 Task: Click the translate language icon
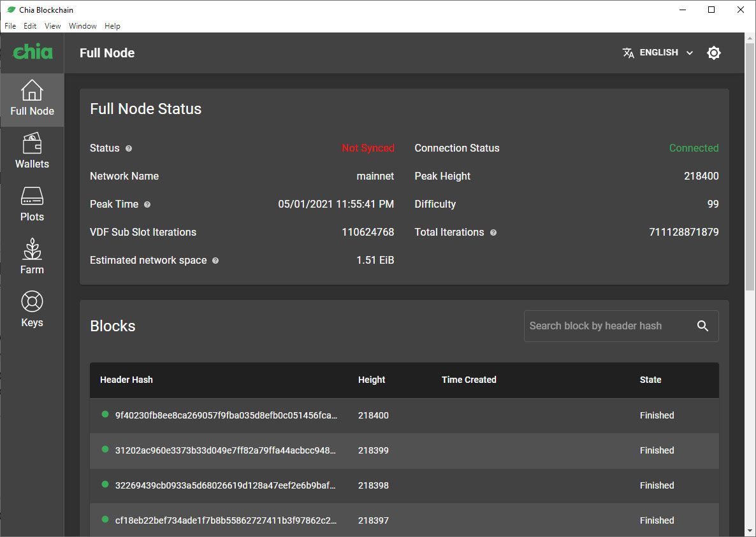pyautogui.click(x=628, y=53)
